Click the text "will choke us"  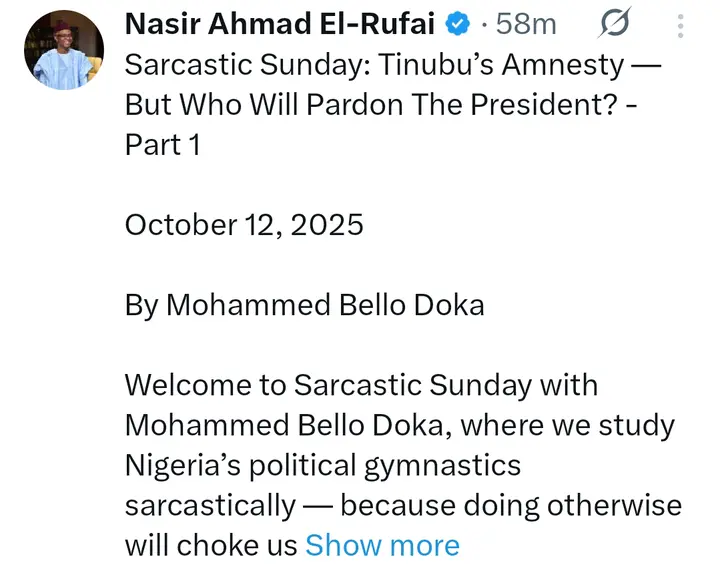click(x=211, y=545)
